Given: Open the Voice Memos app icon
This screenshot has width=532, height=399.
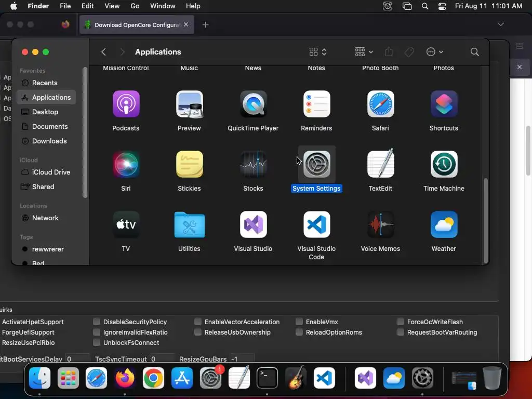Looking at the screenshot, I should pos(380,224).
